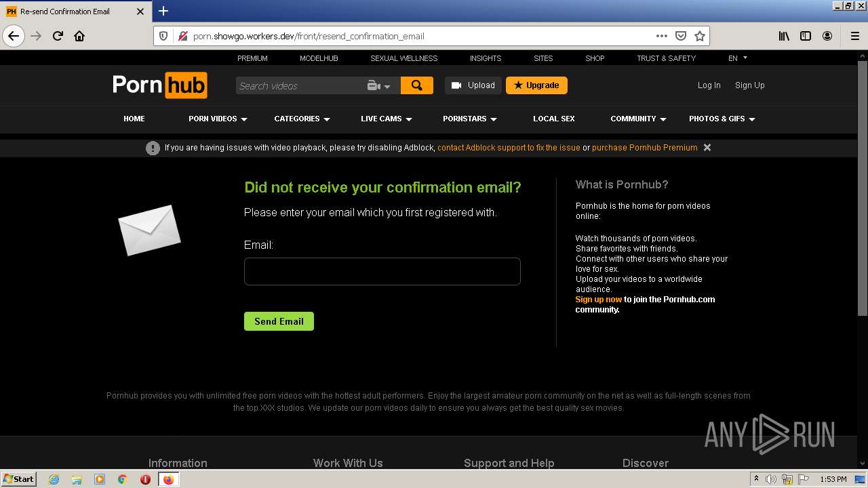
Task: Click volume icon in system tray
Action: pyautogui.click(x=771, y=479)
